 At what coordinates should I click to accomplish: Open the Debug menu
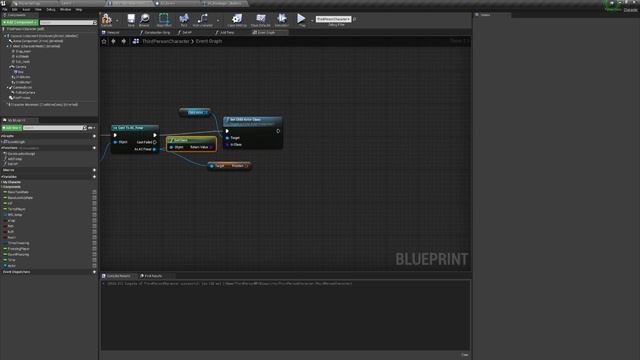tap(51, 9)
